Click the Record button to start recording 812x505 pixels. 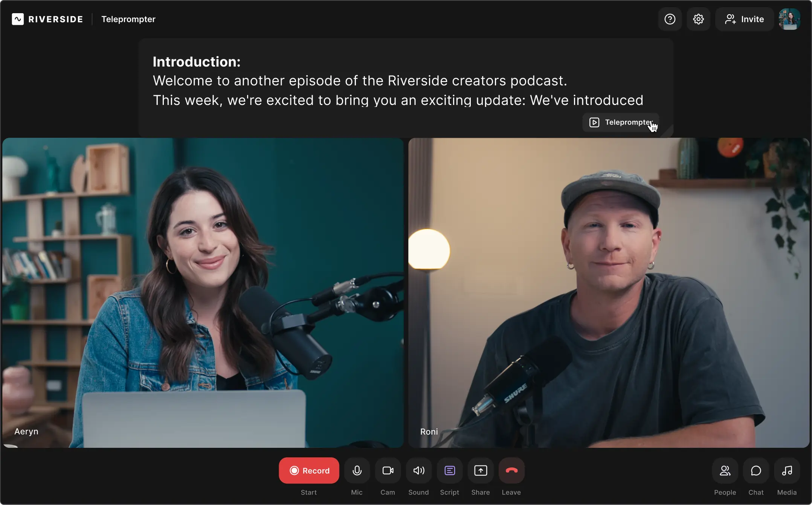point(308,470)
